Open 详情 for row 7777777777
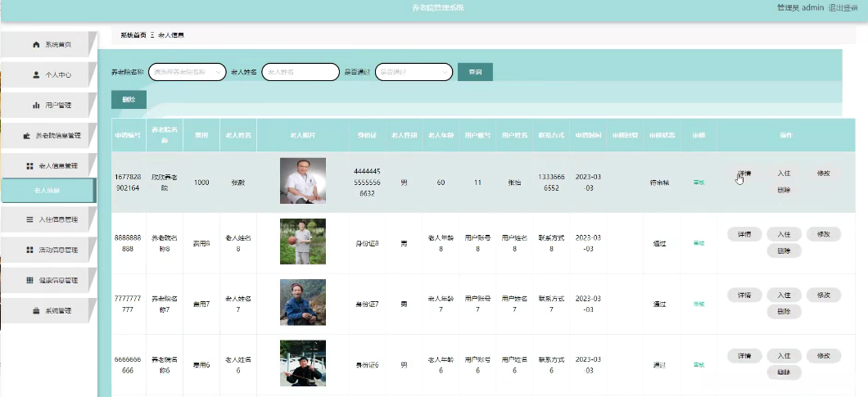 coord(744,295)
